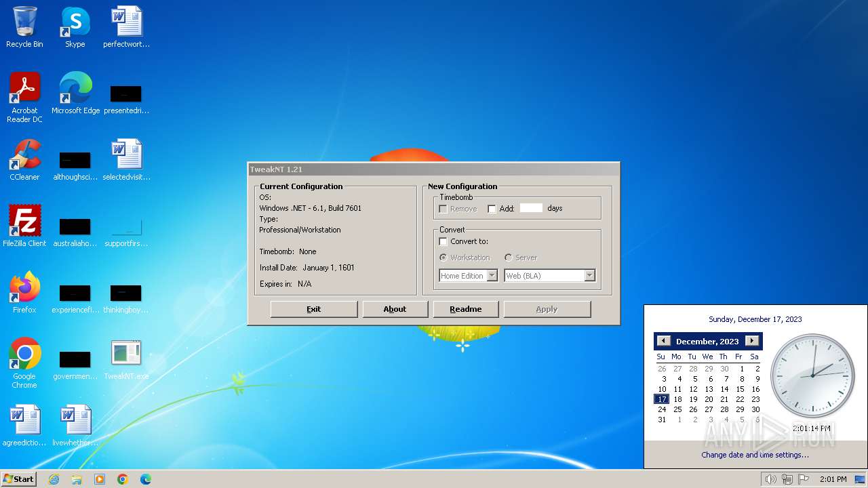Open Google Chrome desktop shortcut
This screenshot has height=488, width=868.
pos(24,363)
